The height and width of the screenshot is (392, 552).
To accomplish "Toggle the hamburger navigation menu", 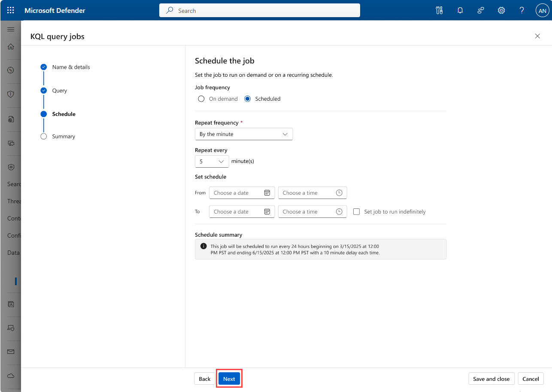I will click(x=11, y=29).
